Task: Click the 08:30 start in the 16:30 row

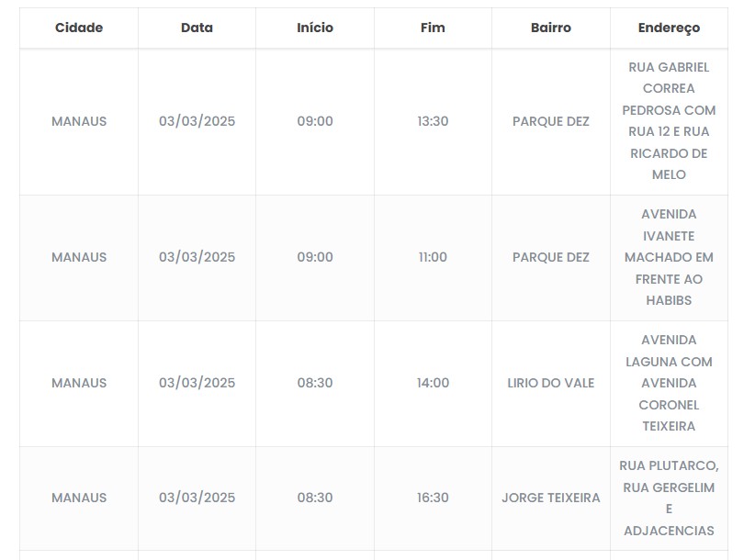Action: coord(315,498)
